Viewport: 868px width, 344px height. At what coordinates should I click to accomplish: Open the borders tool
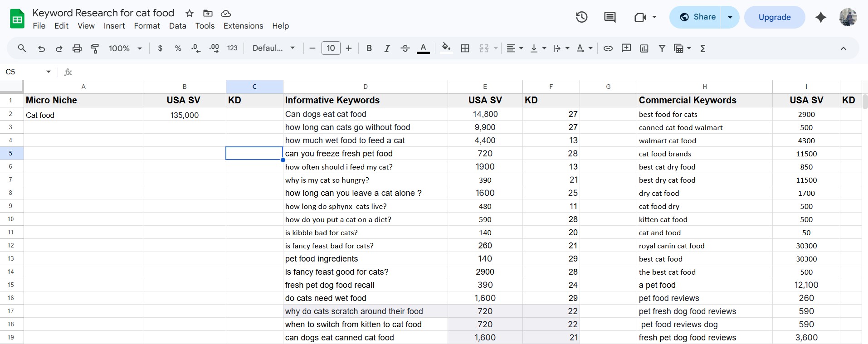[465, 48]
